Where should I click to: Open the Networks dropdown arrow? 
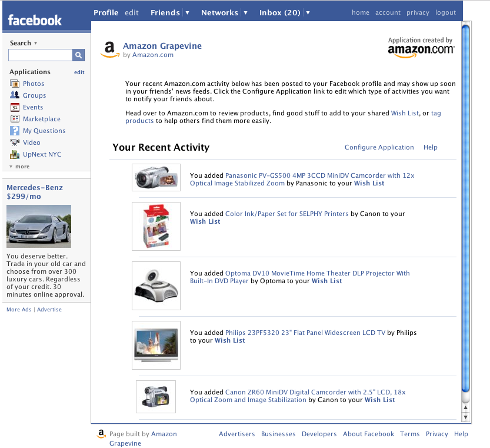coord(246,13)
